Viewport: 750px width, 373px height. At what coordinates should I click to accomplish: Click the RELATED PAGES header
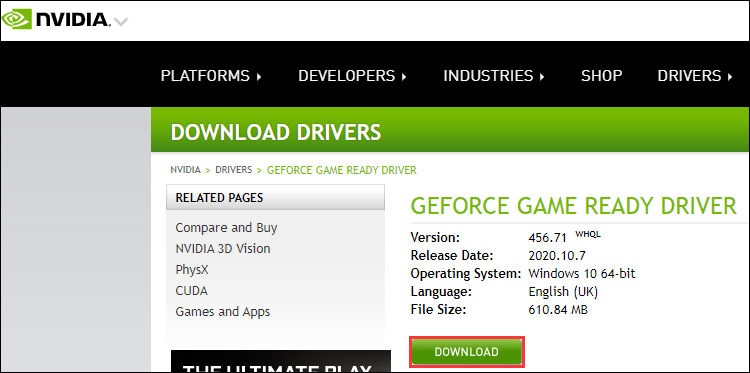(275, 197)
